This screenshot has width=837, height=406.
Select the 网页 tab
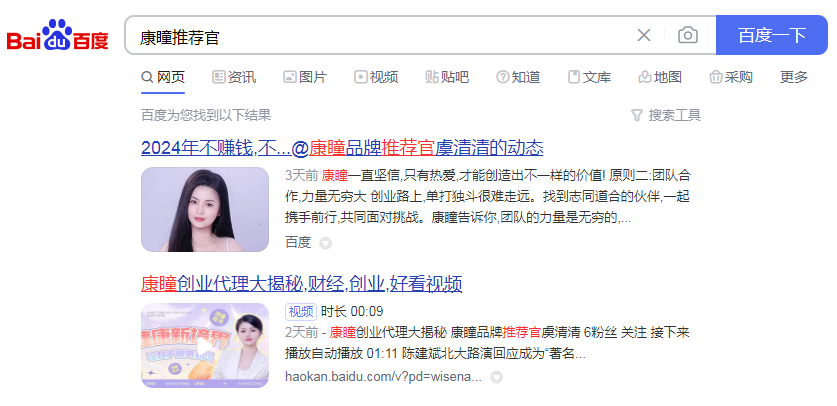coord(163,77)
